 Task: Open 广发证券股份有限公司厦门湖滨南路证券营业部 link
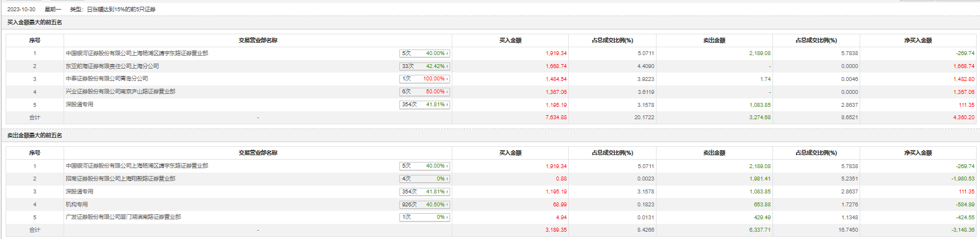(x=123, y=217)
